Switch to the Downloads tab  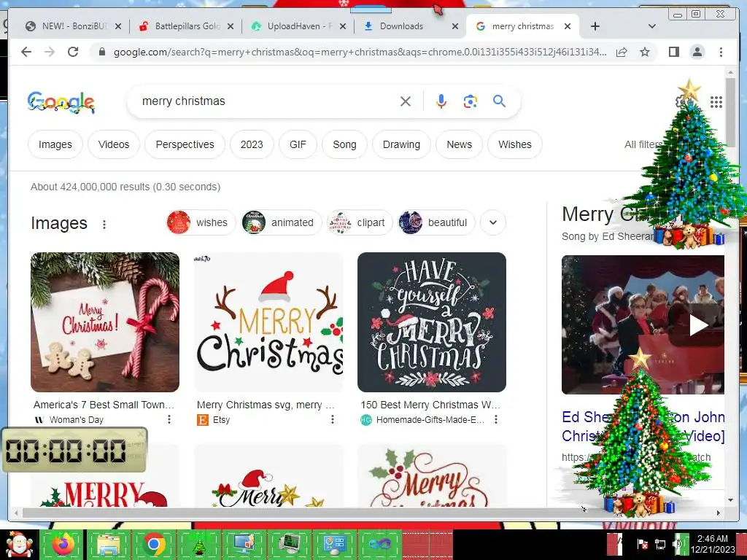pyautogui.click(x=402, y=26)
